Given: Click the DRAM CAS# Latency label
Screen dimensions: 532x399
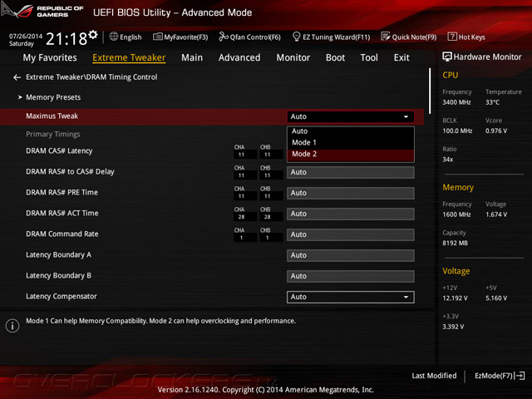Looking at the screenshot, I should tap(59, 151).
